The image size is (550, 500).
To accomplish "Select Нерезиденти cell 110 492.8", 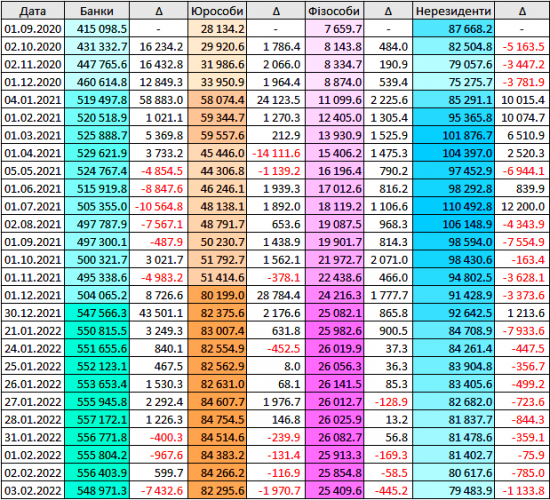I will 453,207.
